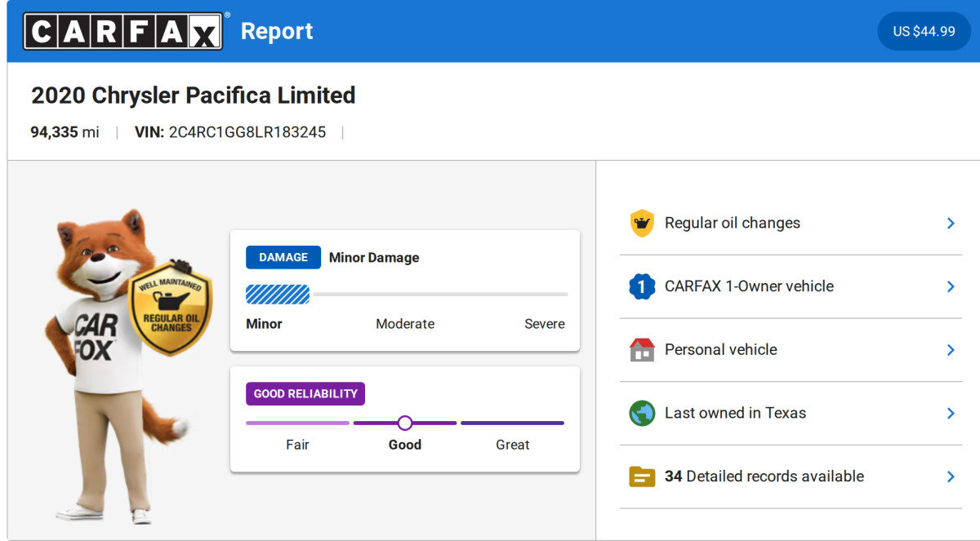Expand CARFAX 1-Owner vehicle arrow
980x541 pixels.
951,286
